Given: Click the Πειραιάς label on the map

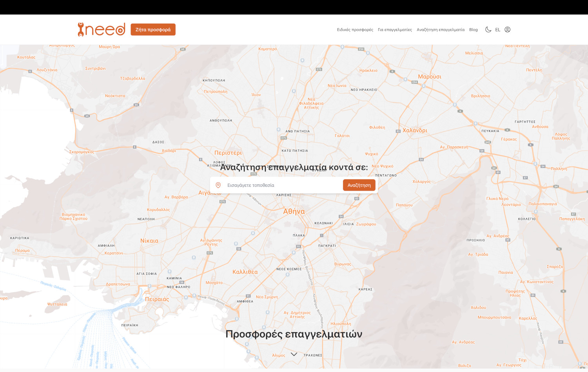Looking at the screenshot, I should [x=157, y=299].
